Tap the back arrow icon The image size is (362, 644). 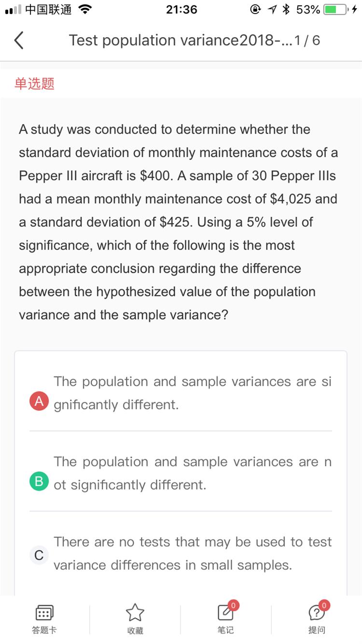click(19, 40)
